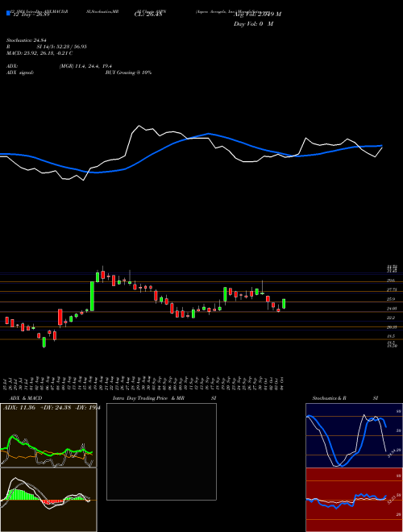Click the 'Stochastics & R' panel title
The height and width of the screenshot is (532, 403).
pyautogui.click(x=329, y=398)
